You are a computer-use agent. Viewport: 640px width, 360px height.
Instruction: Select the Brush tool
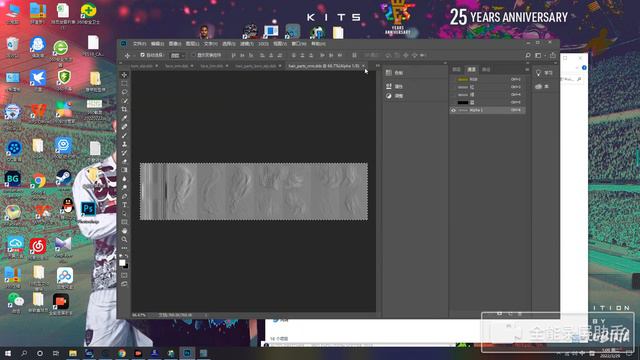124,135
